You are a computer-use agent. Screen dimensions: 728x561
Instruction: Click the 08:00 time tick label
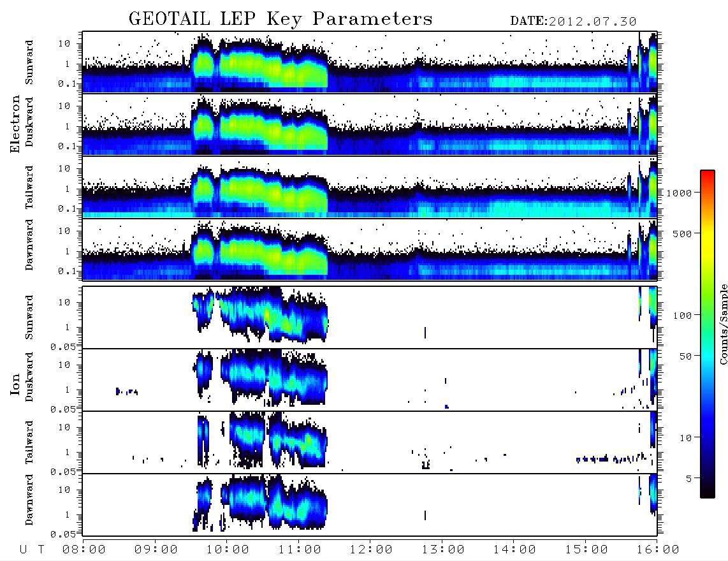click(84, 550)
